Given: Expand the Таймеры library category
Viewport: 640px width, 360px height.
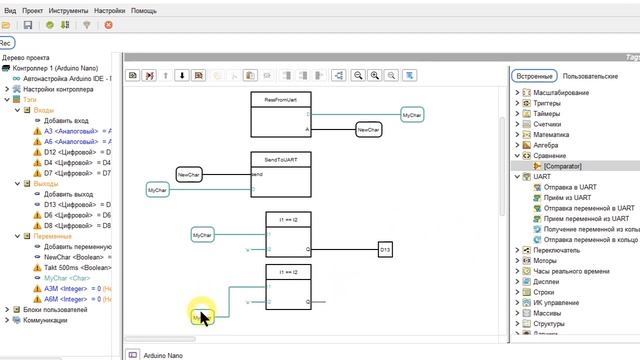Looking at the screenshot, I should click(517, 113).
